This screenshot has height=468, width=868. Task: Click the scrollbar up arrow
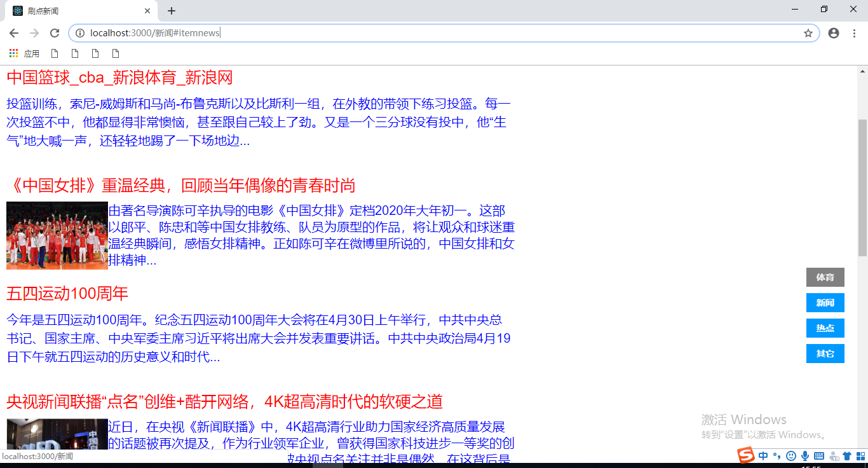862,70
